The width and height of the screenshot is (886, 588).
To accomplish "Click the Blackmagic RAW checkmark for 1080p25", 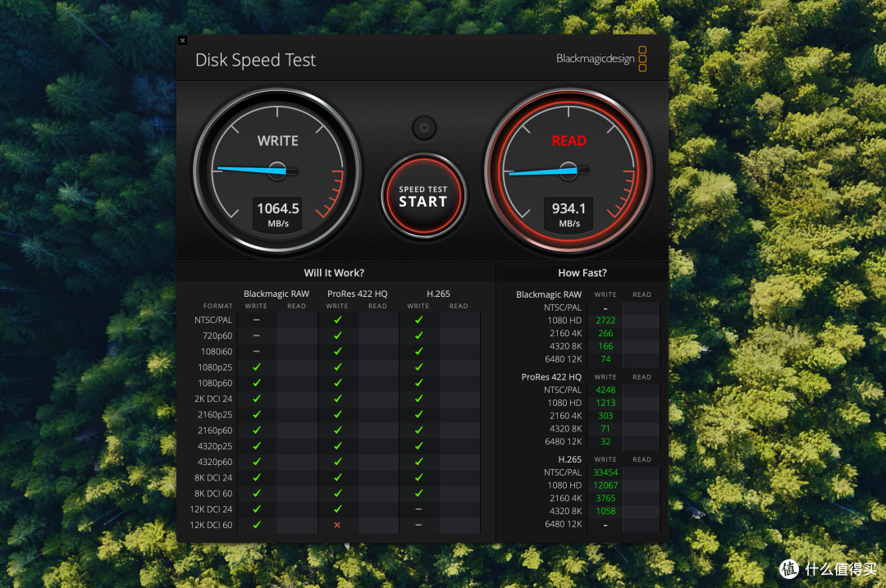I will tap(257, 367).
